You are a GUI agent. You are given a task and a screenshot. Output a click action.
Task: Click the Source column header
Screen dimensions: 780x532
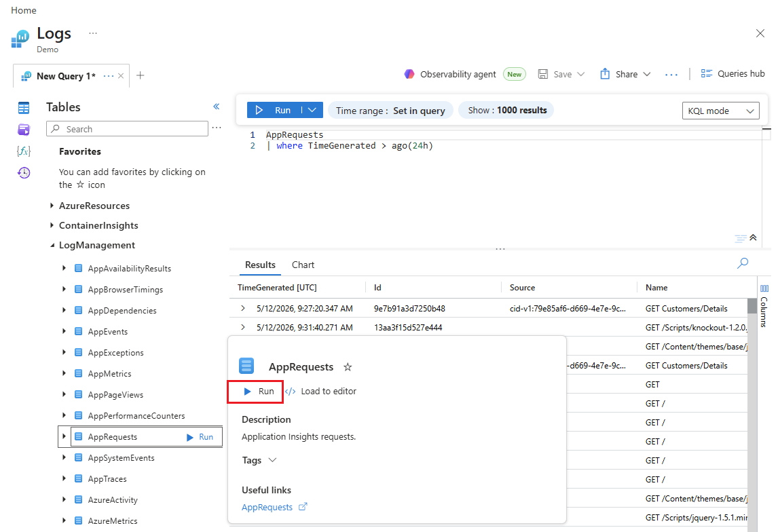point(522,288)
